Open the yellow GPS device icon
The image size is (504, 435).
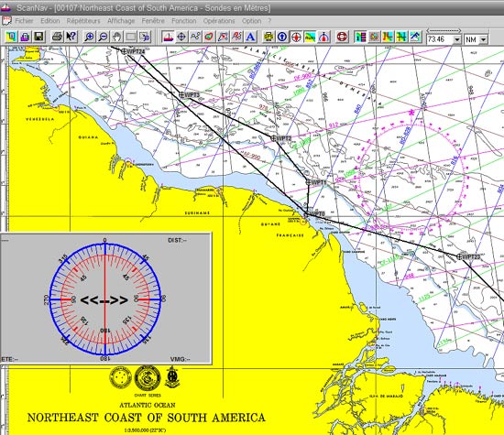click(x=268, y=37)
